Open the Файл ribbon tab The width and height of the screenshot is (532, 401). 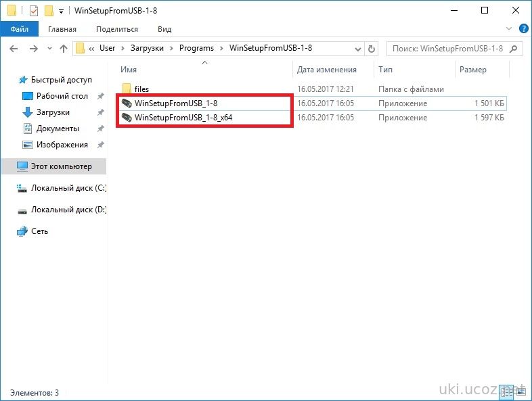point(20,29)
